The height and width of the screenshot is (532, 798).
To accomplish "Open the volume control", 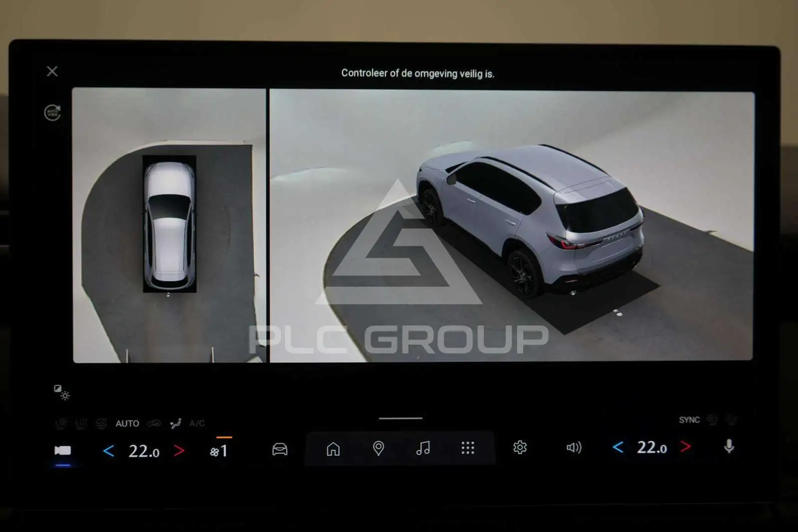I will click(574, 447).
